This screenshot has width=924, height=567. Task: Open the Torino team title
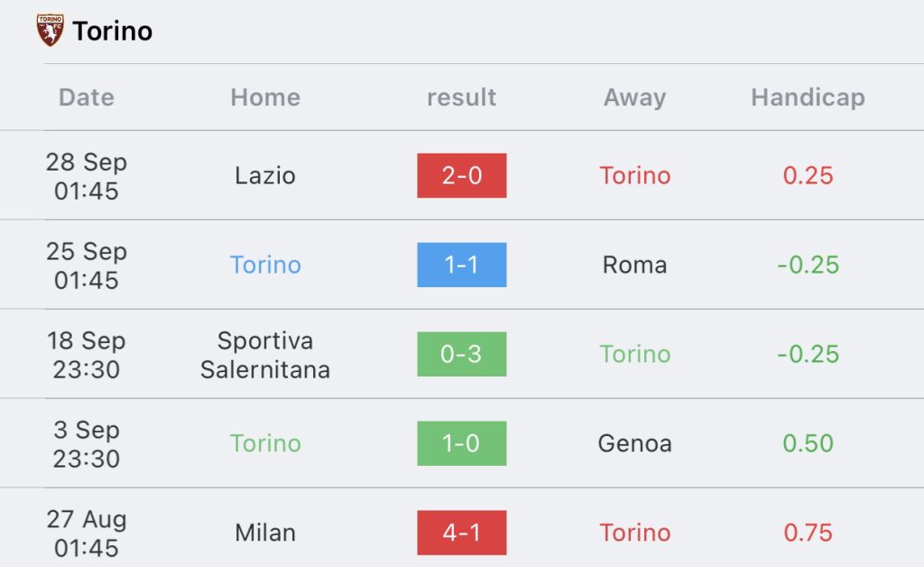pyautogui.click(x=113, y=32)
